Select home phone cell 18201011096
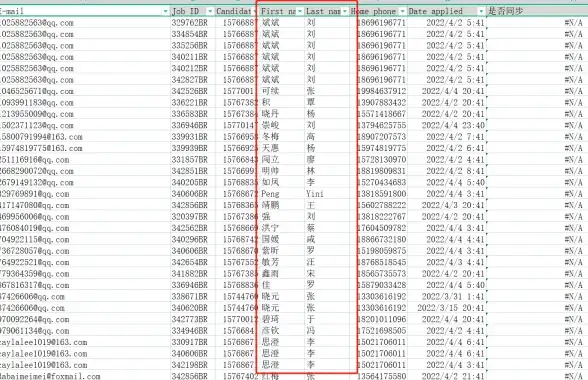The height and width of the screenshot is (380, 588). tap(381, 320)
